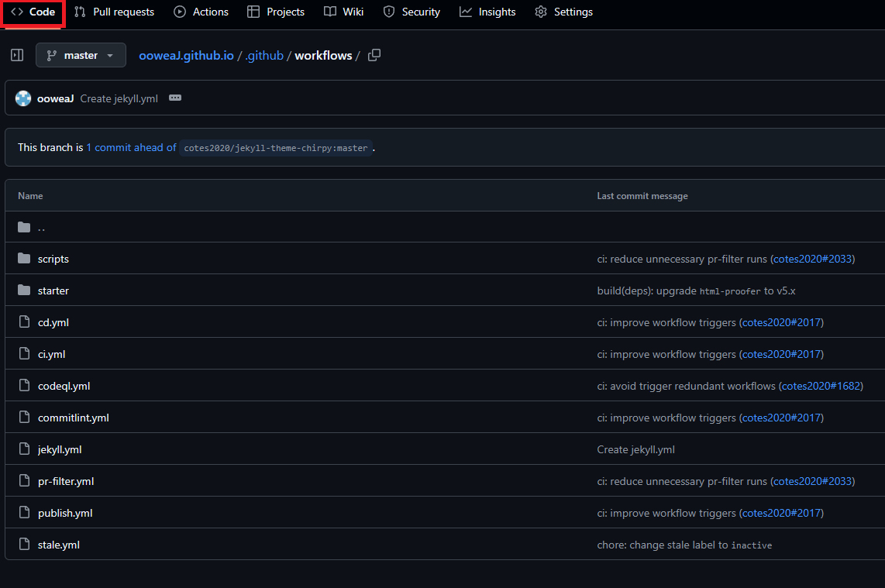This screenshot has height=588, width=885.
Task: Open the cotes2020#1682 pull request link
Action: (x=821, y=386)
